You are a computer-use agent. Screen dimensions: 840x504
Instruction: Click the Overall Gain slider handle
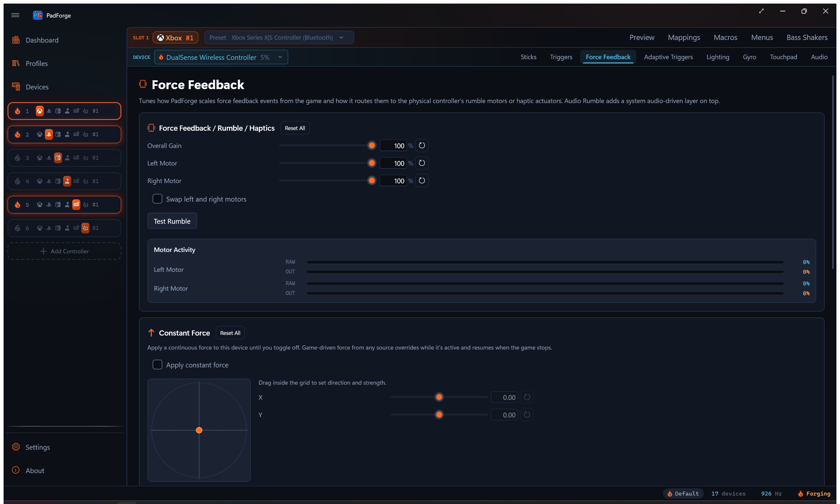click(372, 146)
